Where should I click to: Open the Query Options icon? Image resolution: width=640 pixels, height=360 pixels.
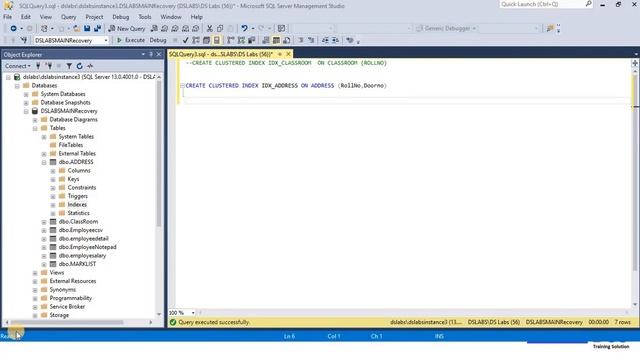207,40
